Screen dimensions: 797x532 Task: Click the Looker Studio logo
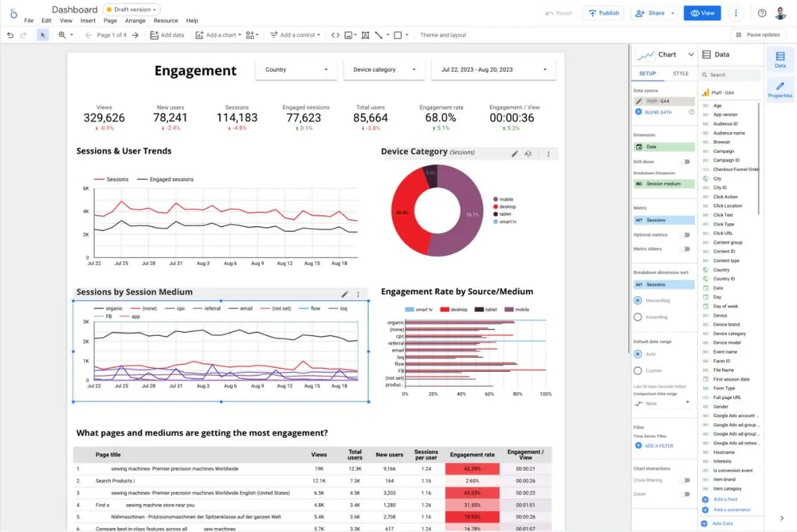(14, 14)
